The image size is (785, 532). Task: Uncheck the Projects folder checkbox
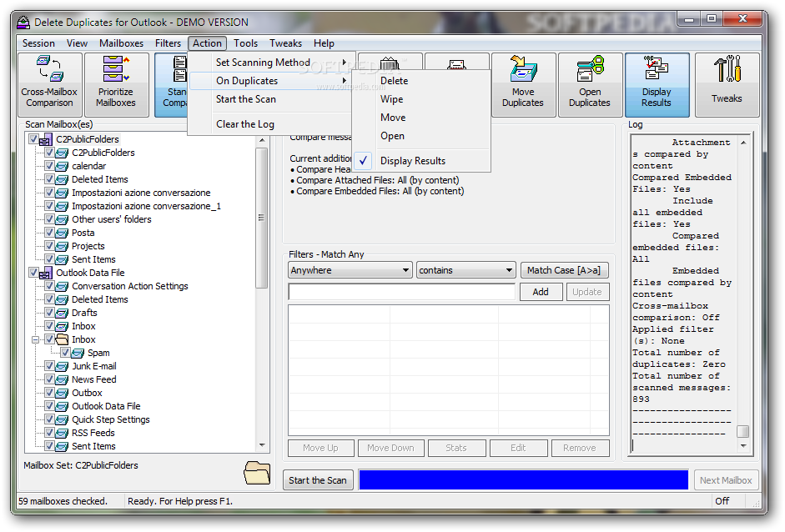click(x=49, y=246)
